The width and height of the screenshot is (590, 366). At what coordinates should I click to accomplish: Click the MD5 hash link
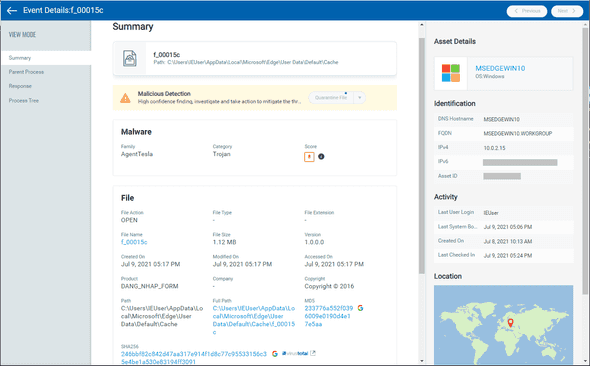point(329,316)
